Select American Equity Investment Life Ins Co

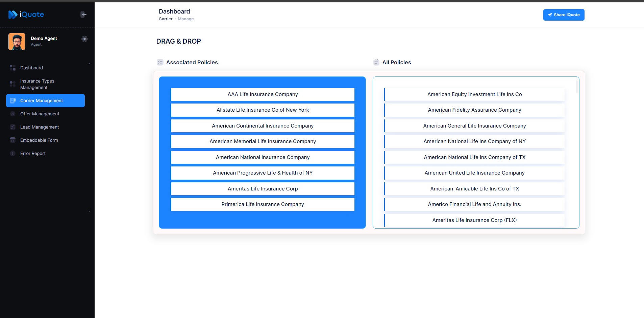[474, 94]
